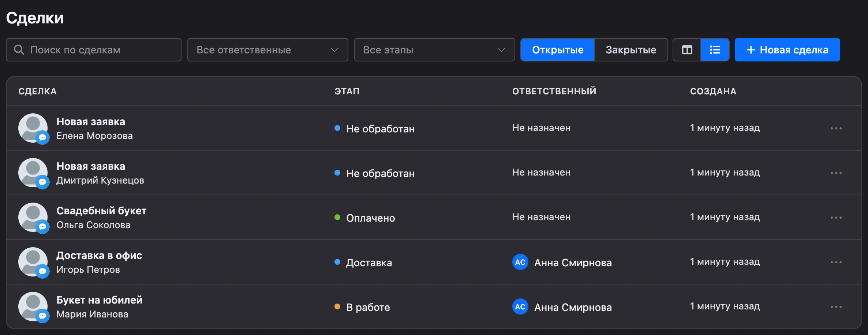Image resolution: width=868 pixels, height=335 pixels.
Task: Click Игорь Петров avatar
Action: point(33,262)
